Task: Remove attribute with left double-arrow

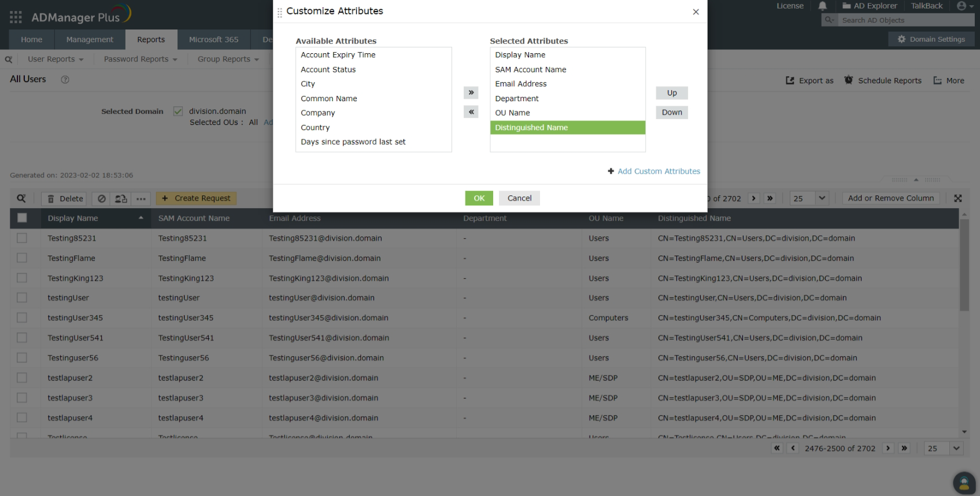Action: tap(471, 112)
